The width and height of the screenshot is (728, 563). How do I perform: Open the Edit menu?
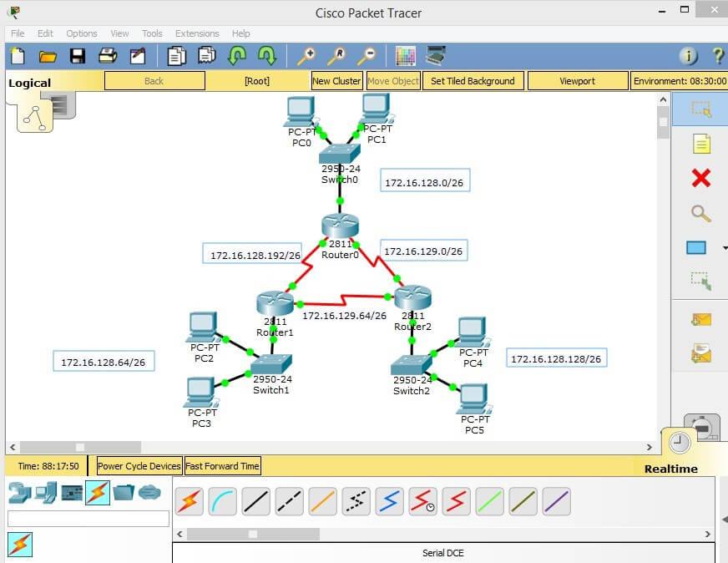point(45,33)
